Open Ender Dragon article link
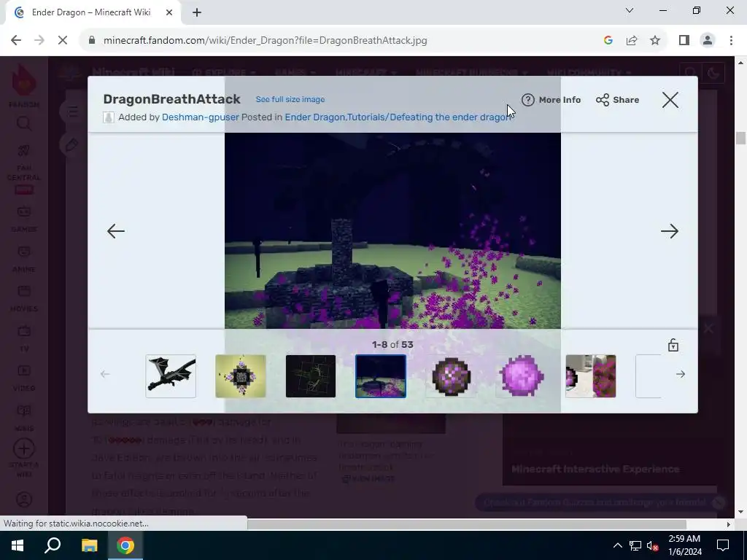 pos(314,117)
